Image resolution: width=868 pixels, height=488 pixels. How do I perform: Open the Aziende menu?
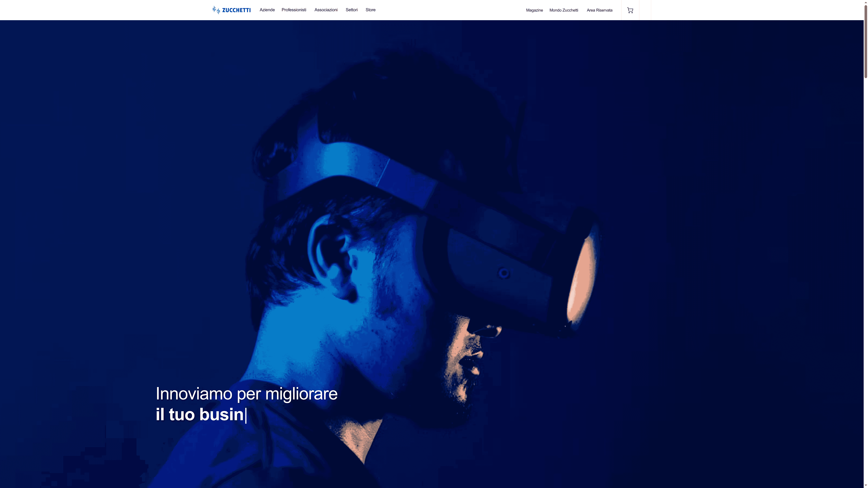coord(267,10)
